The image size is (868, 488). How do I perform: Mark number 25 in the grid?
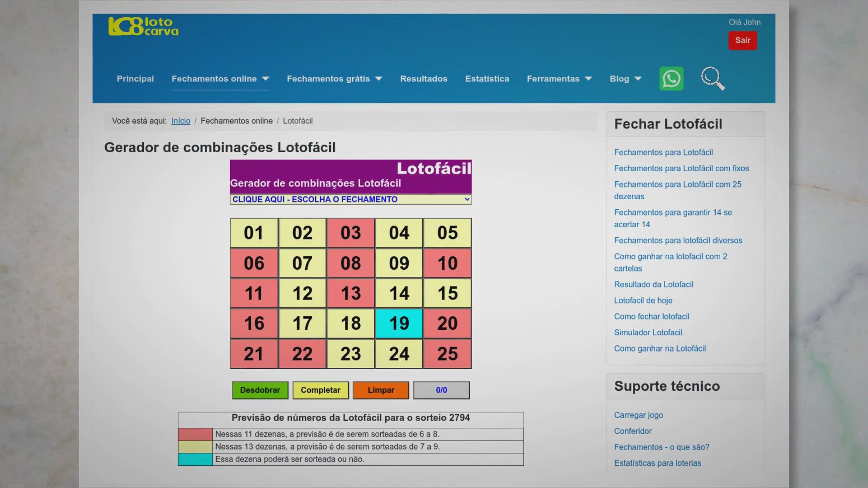click(447, 354)
